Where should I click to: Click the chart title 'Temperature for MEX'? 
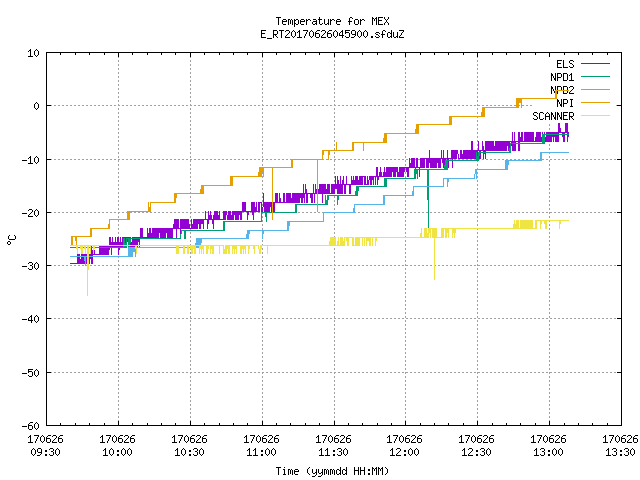(x=332, y=21)
